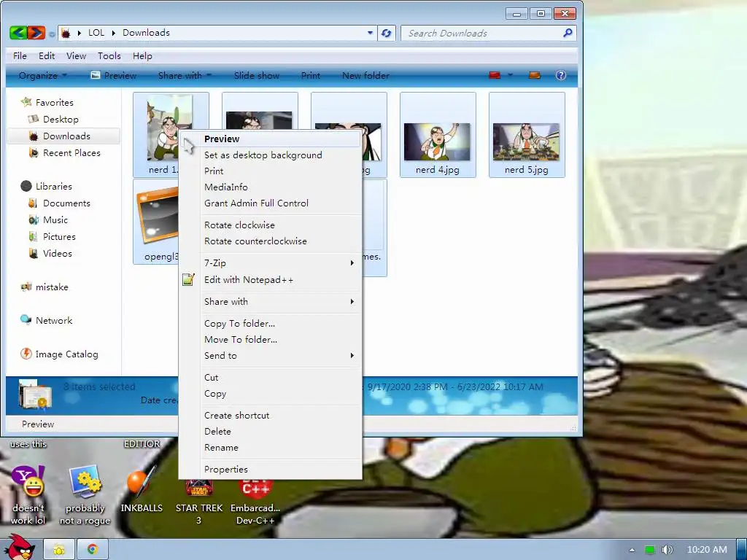Open the Tools menu
Screen dimensions: 747x560
(109, 55)
